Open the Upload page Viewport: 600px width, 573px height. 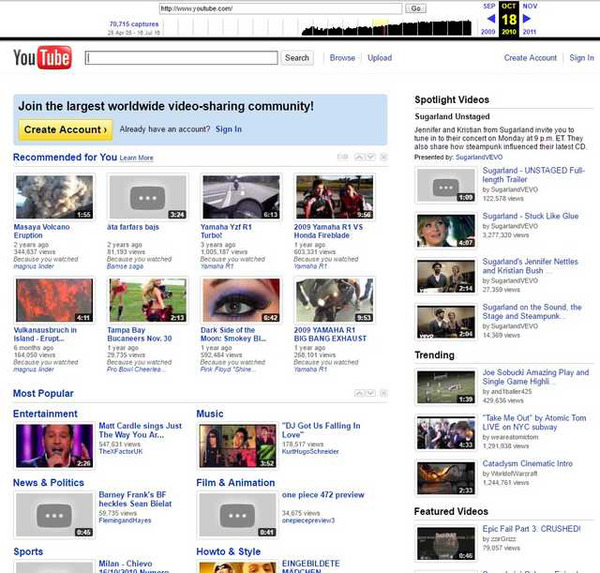pyautogui.click(x=380, y=58)
